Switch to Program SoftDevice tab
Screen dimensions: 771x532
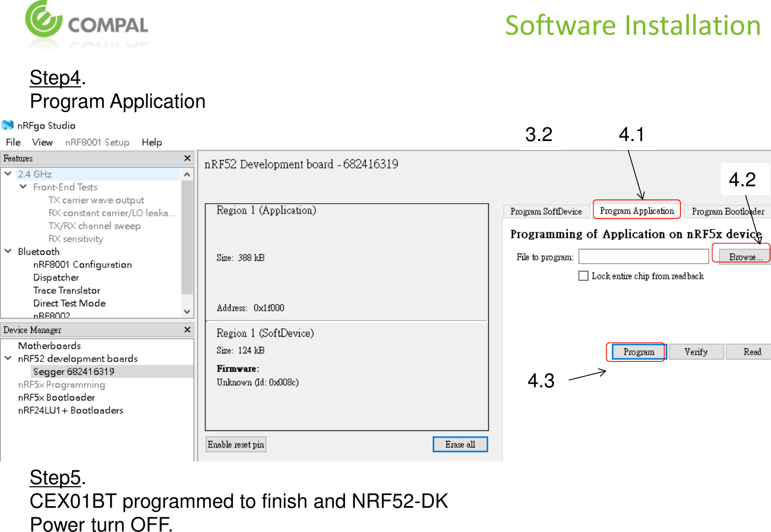(x=546, y=212)
